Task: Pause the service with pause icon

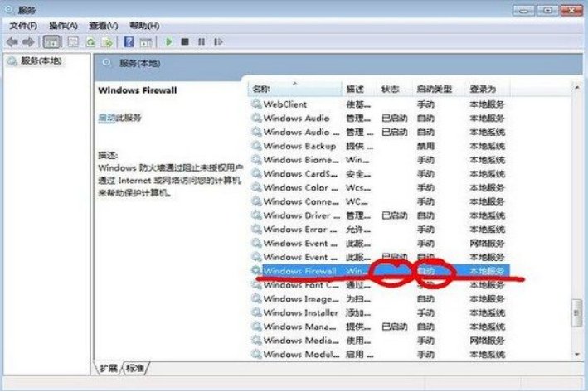Action: coord(202,41)
